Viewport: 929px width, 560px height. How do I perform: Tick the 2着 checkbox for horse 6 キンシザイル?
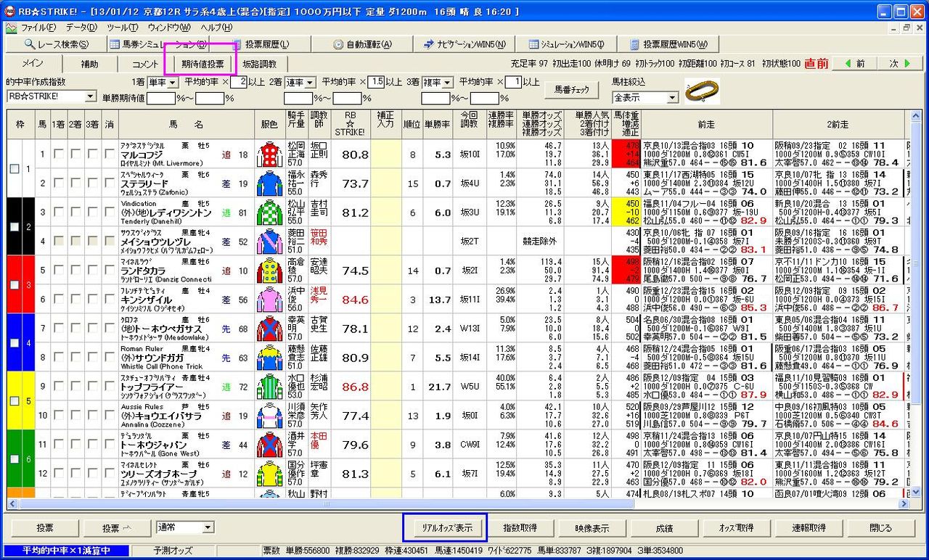pyautogui.click(x=75, y=299)
